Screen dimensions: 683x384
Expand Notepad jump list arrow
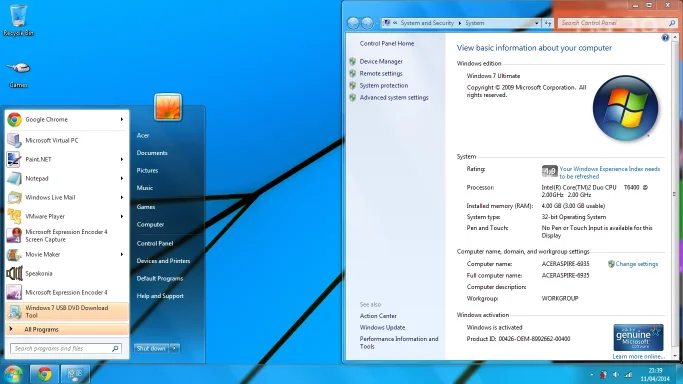point(122,179)
